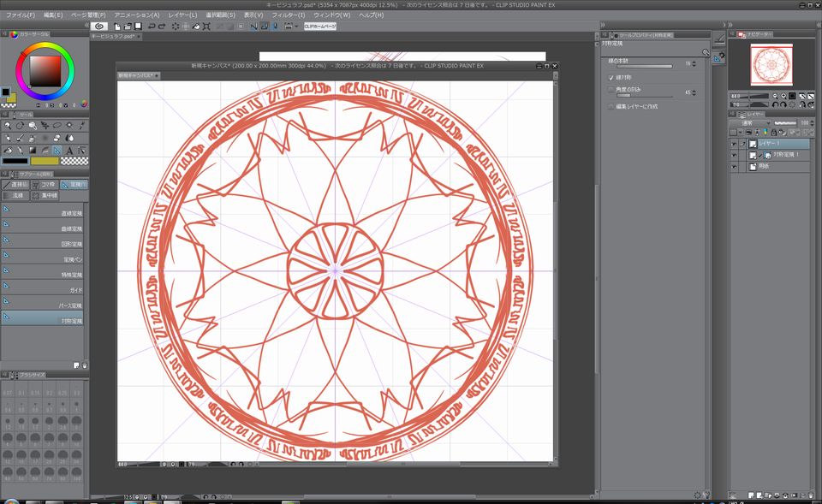Screen dimensions: 822x504
Task: Select the Eraser tool
Action: pos(57,139)
